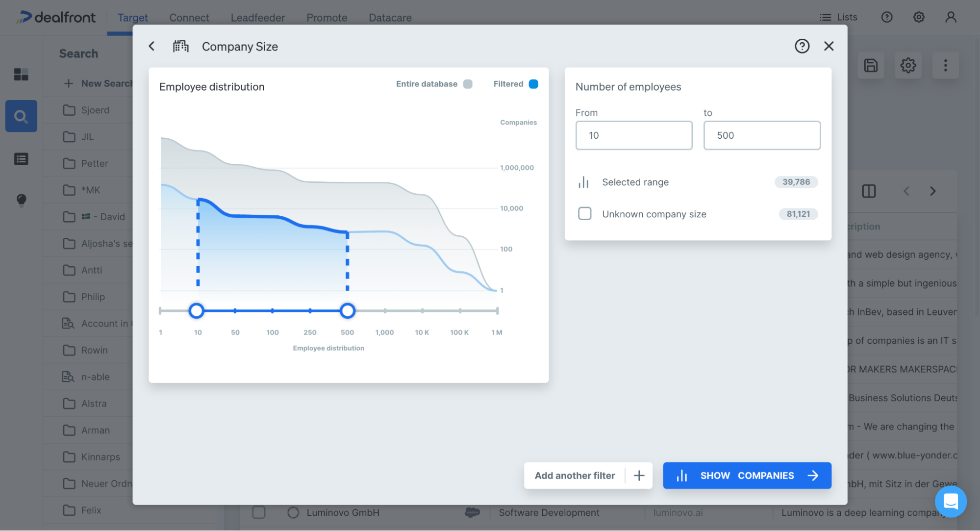
Task: Open the Search panel in left sidebar
Action: tap(21, 116)
